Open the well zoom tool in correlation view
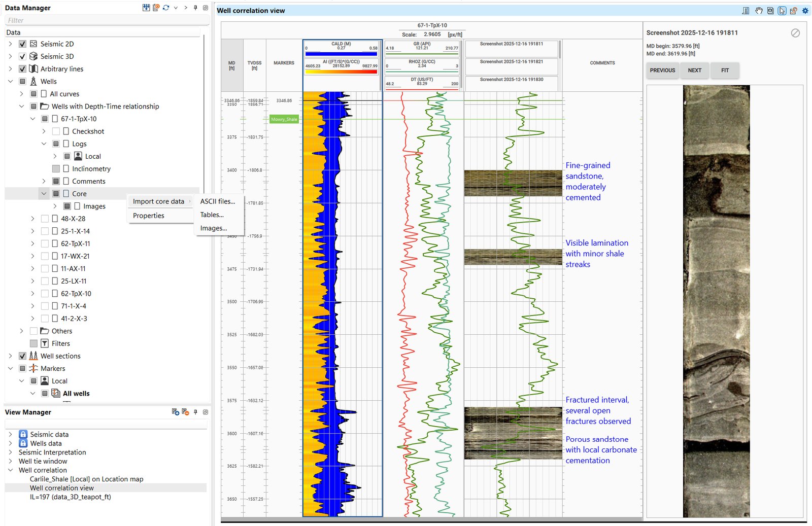 point(746,11)
